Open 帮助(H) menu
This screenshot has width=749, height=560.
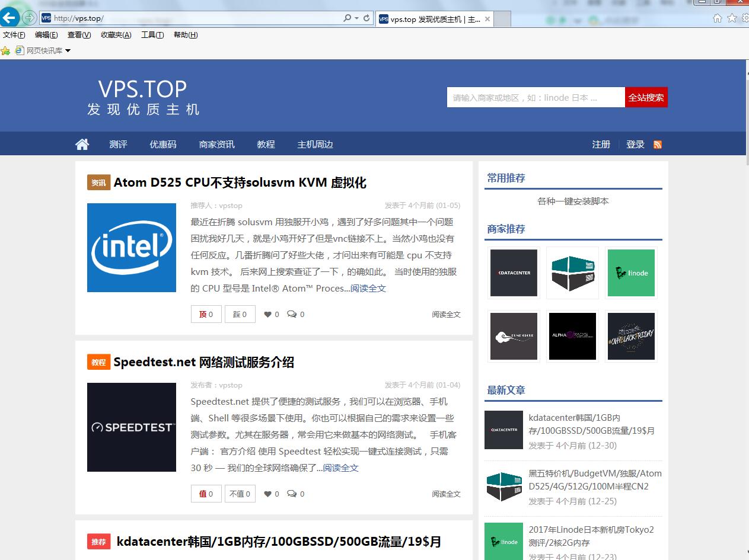coord(186,35)
